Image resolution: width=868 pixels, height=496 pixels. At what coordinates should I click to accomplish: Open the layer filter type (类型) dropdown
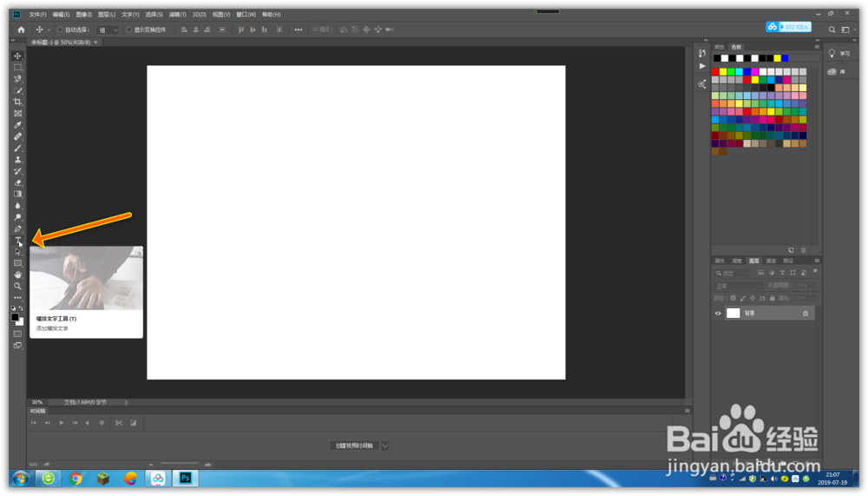tap(732, 274)
